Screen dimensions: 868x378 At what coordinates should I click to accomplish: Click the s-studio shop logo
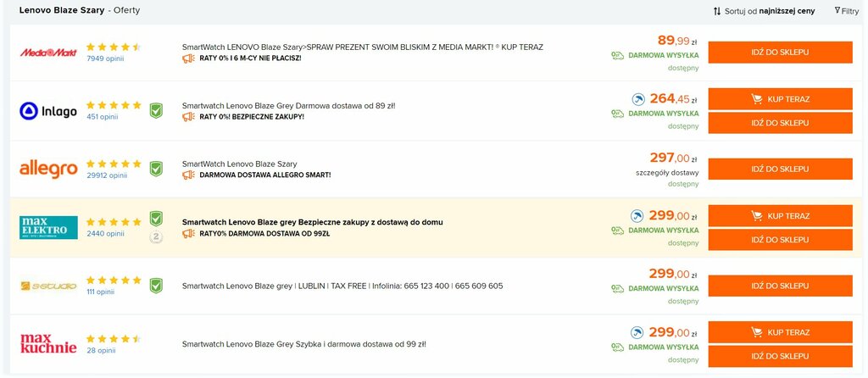(x=48, y=286)
